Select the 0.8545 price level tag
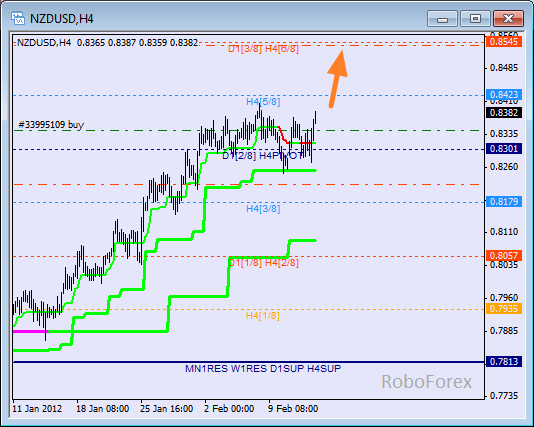This screenshot has width=534, height=427. coord(504,42)
